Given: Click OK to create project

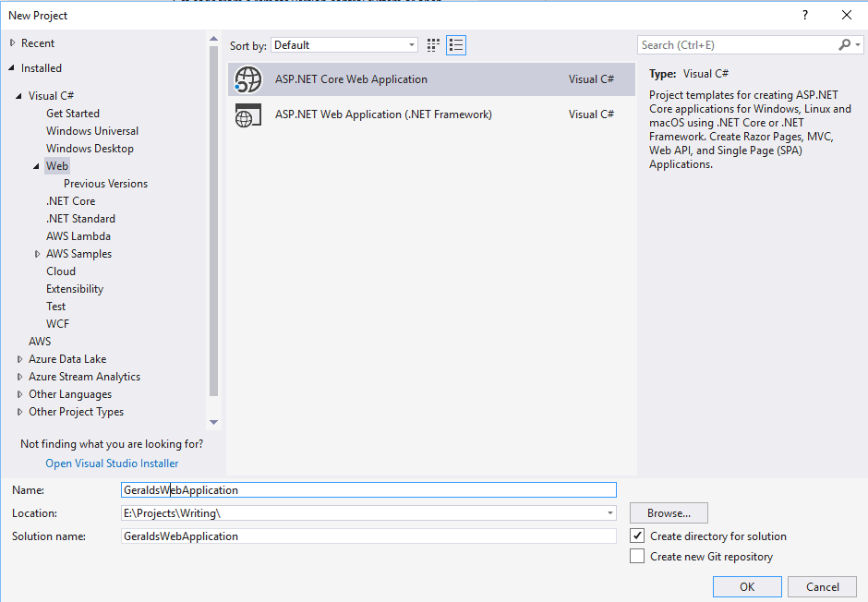Looking at the screenshot, I should (x=747, y=586).
